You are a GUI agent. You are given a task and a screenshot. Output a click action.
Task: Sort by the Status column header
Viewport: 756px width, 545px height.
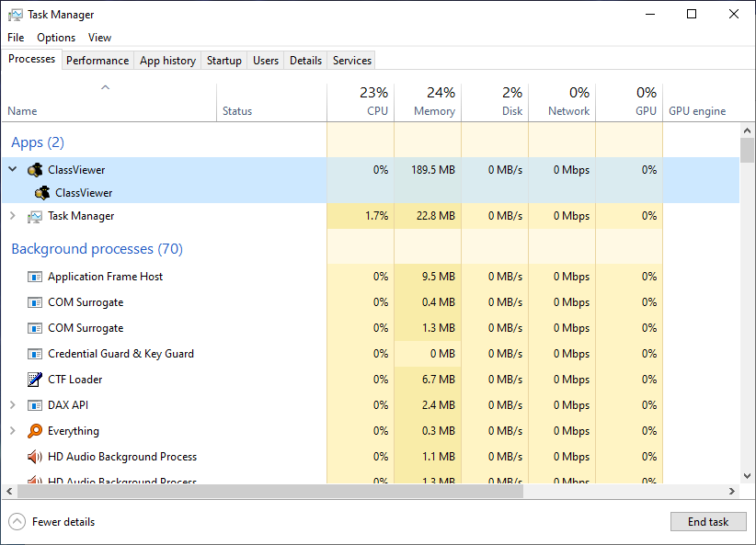pyautogui.click(x=271, y=103)
